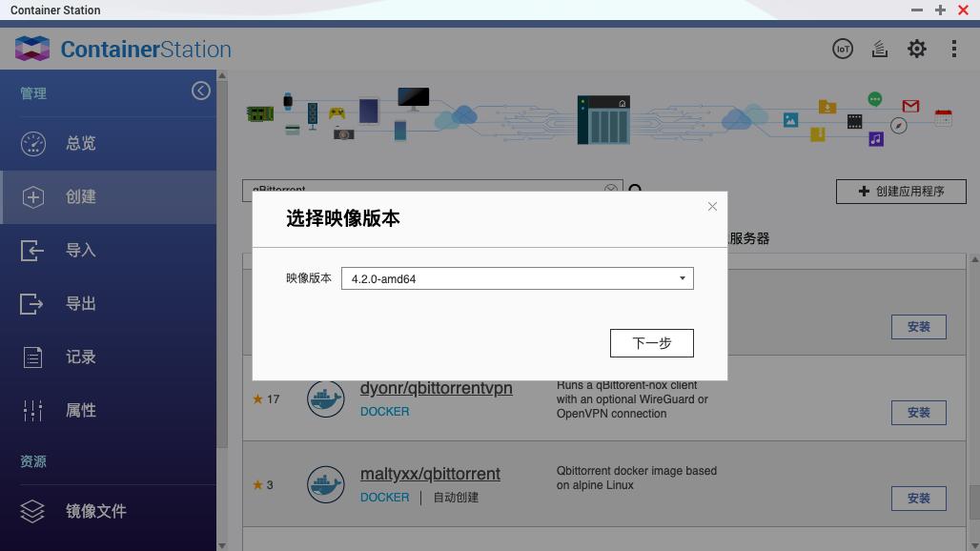Open the 导出 export section
Image resolution: width=980 pixels, height=551 pixels.
click(32, 303)
